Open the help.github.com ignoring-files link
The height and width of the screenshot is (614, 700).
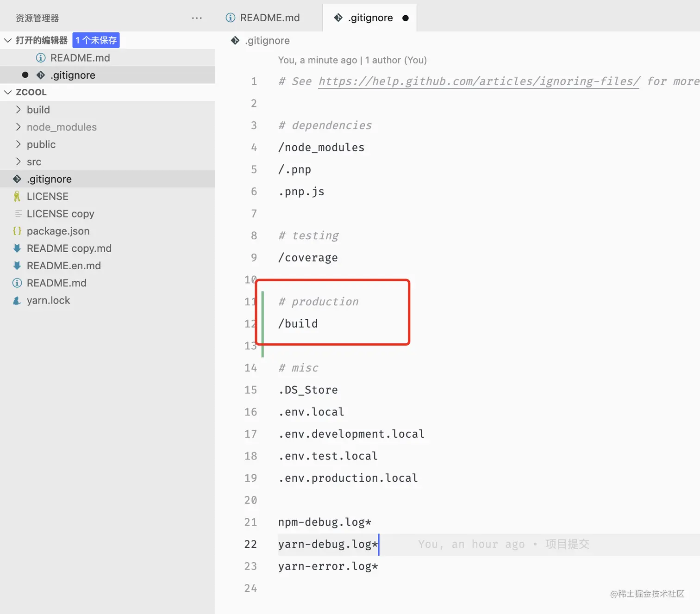[x=479, y=81]
